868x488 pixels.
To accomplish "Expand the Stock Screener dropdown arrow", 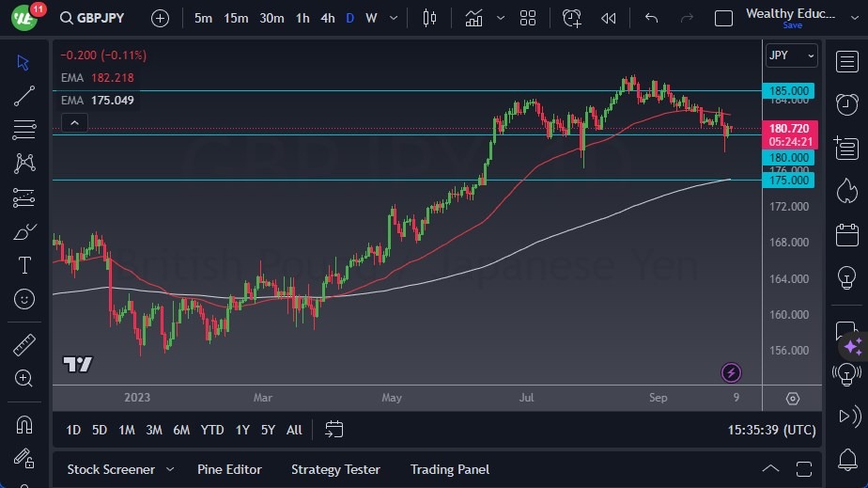I will pos(170,469).
